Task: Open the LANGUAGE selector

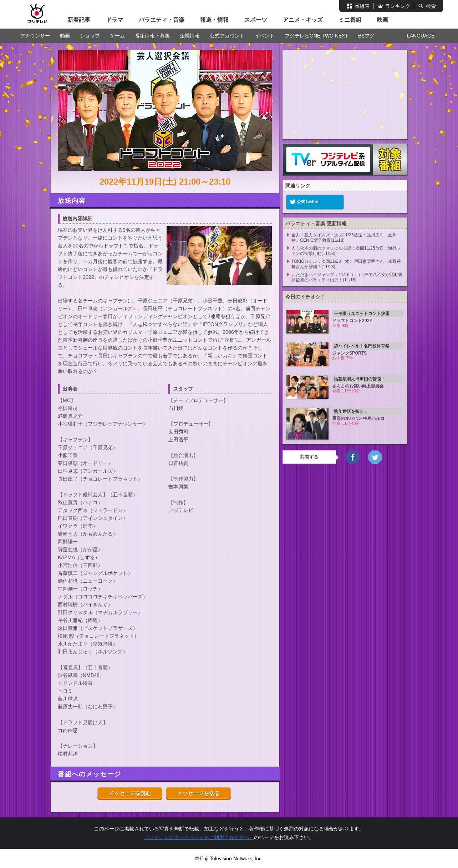Action: 421,36
